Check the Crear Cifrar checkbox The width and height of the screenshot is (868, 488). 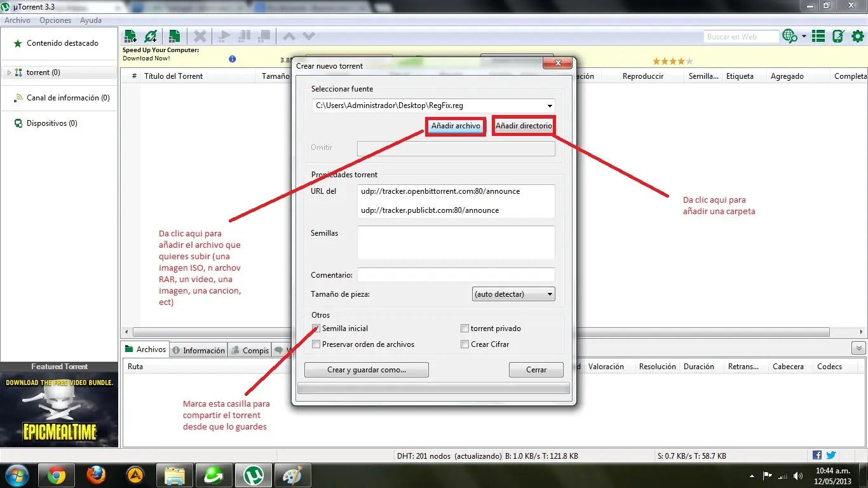[465, 344]
